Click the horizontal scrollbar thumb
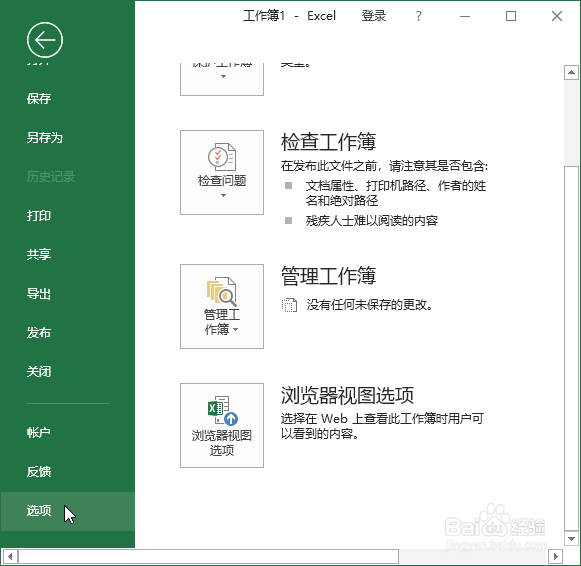Image resolution: width=581 pixels, height=566 pixels. 209,556
